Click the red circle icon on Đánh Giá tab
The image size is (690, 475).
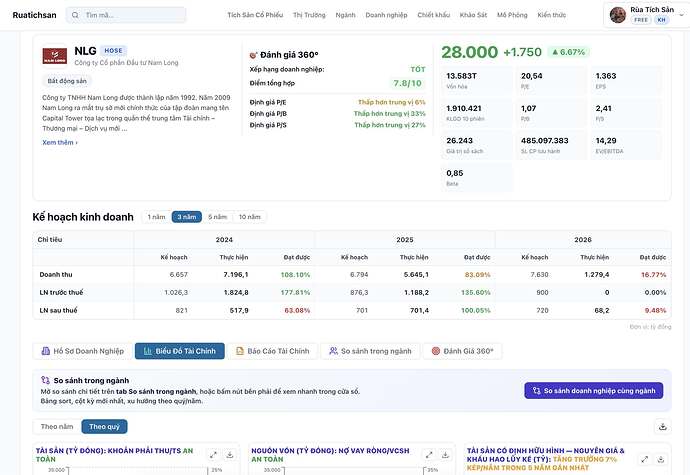pos(436,351)
